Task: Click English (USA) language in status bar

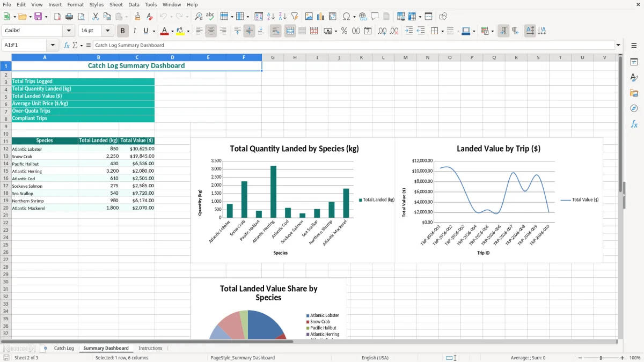Action: tap(375, 358)
